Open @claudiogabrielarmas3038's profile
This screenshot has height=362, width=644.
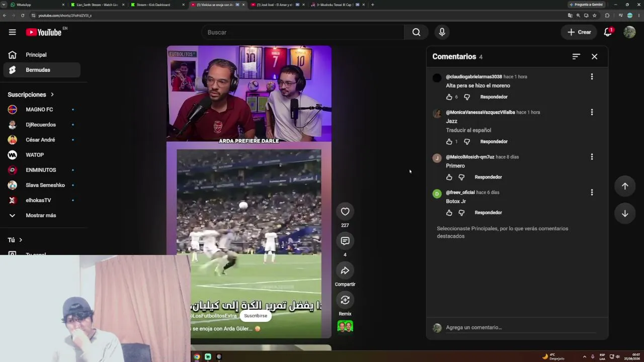[474, 76]
